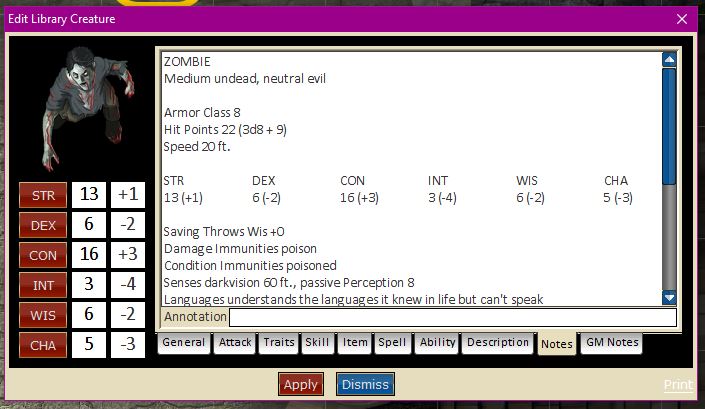Viewport: 705px width, 409px height.
Task: Click the CON ability button
Action: [43, 255]
